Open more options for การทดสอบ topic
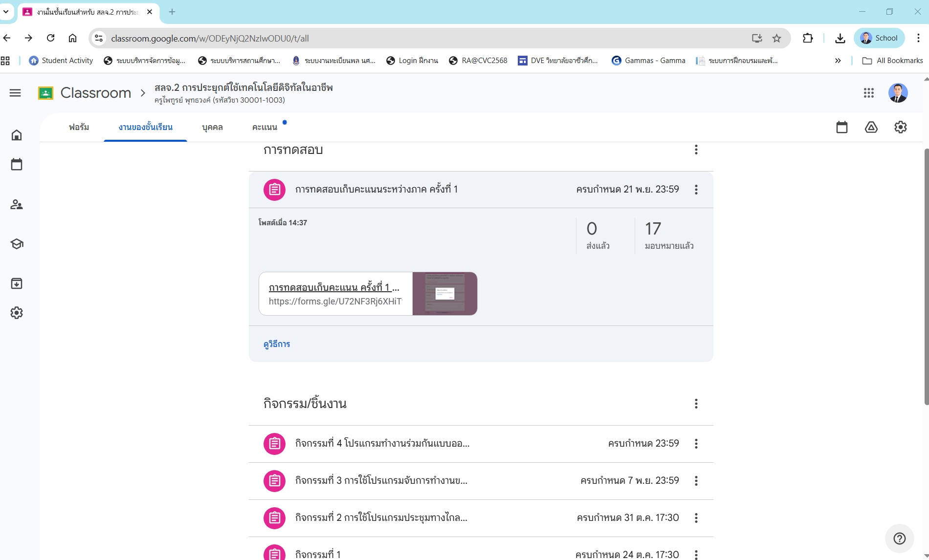This screenshot has width=929, height=560. pos(696,150)
